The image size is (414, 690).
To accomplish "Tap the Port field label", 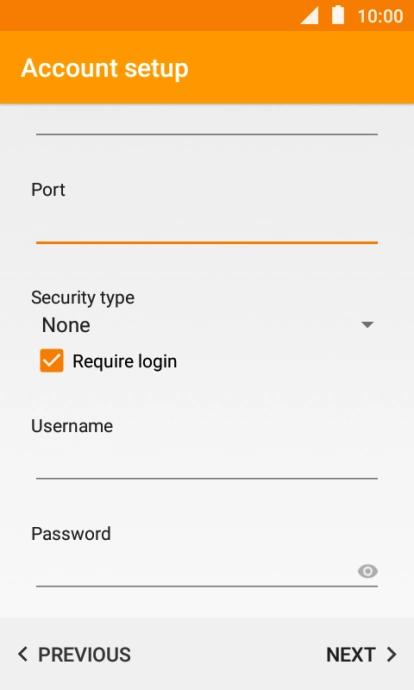I will (48, 190).
